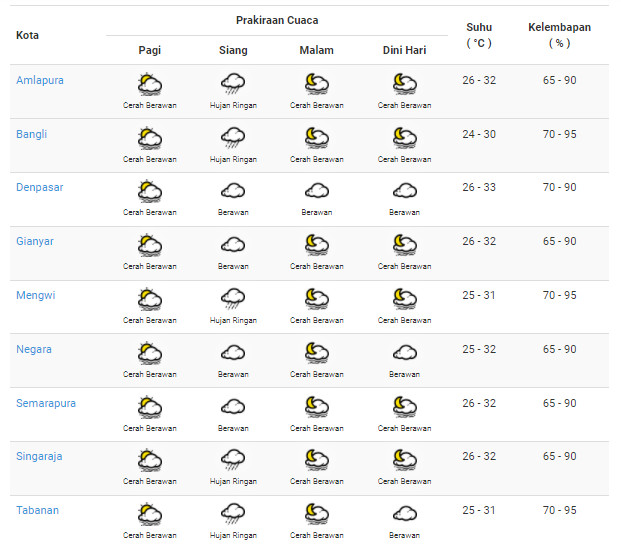
Task: Click Tabanan's afternoon rain icon
Action: click(233, 514)
